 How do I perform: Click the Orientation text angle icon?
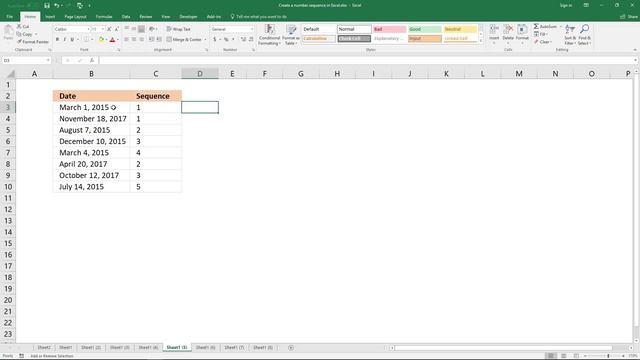pos(152,29)
